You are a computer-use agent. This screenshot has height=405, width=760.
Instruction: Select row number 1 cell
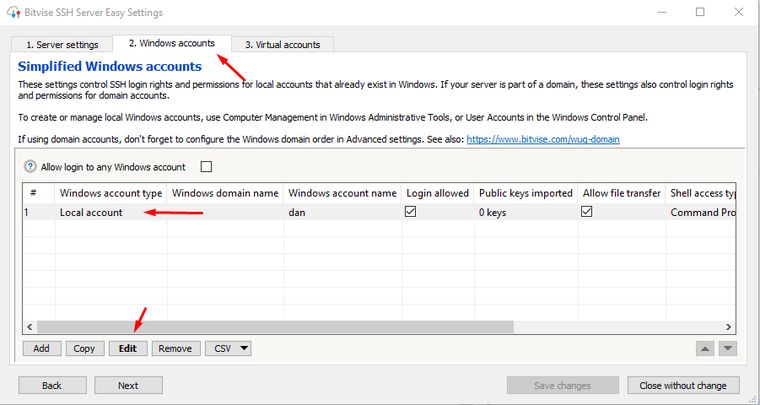click(39, 212)
